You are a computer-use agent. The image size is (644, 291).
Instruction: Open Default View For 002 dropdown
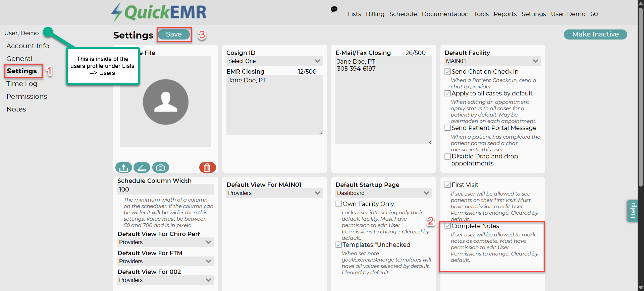coord(166,280)
